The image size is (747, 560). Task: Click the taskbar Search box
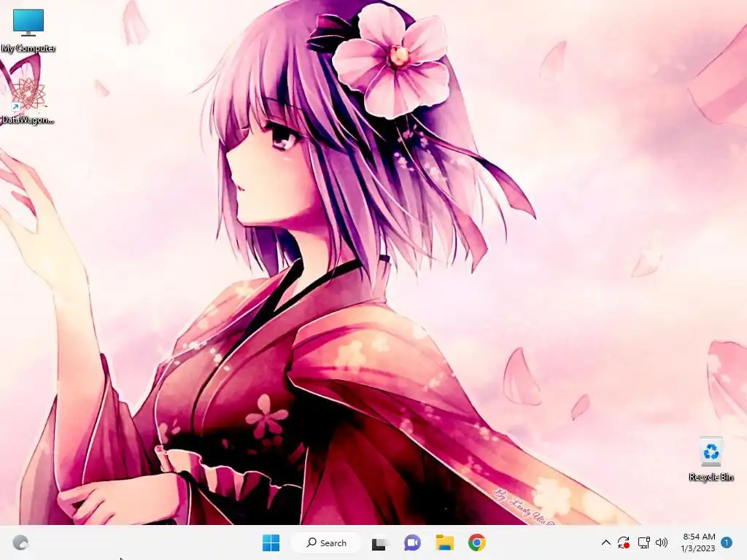click(326, 542)
